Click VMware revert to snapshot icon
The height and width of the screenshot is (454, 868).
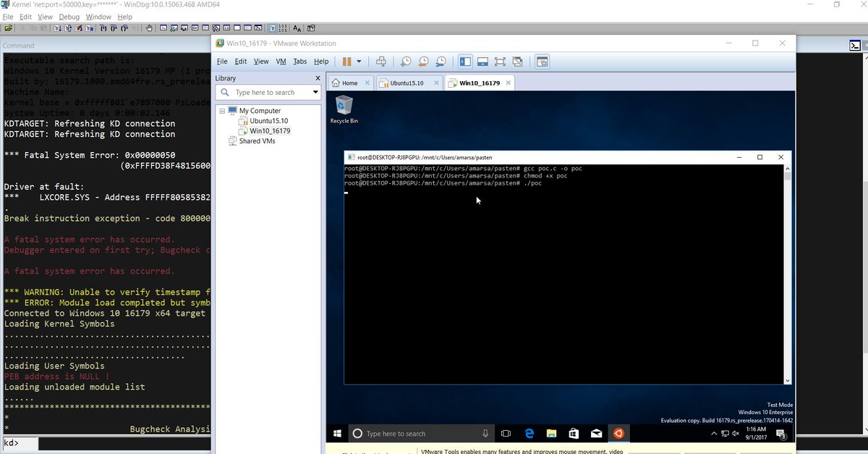pyautogui.click(x=423, y=62)
